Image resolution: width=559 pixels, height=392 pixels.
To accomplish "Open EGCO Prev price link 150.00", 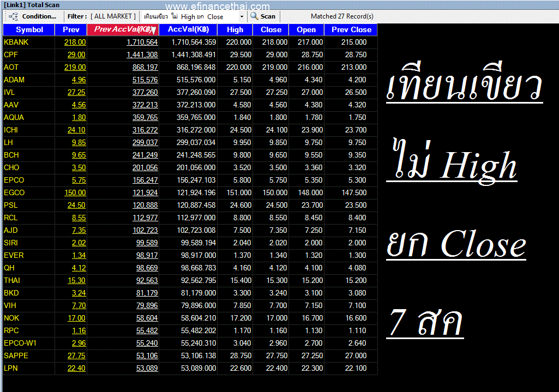I will point(75,192).
